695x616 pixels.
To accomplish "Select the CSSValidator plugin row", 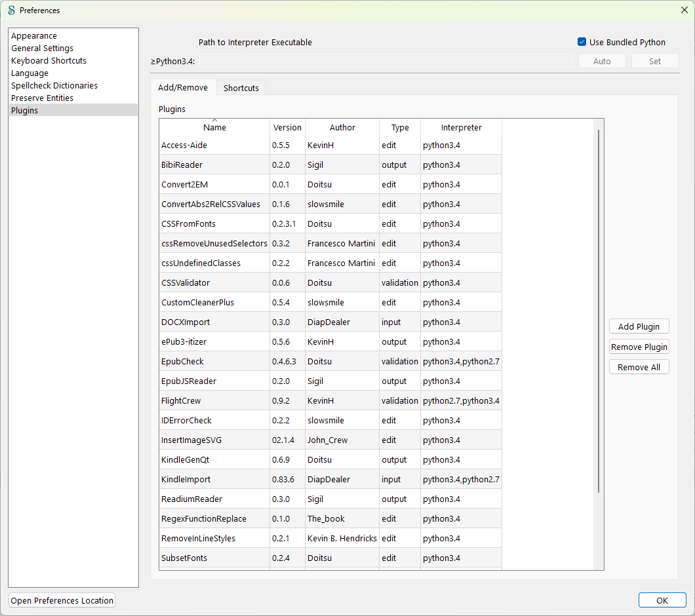I will click(330, 282).
